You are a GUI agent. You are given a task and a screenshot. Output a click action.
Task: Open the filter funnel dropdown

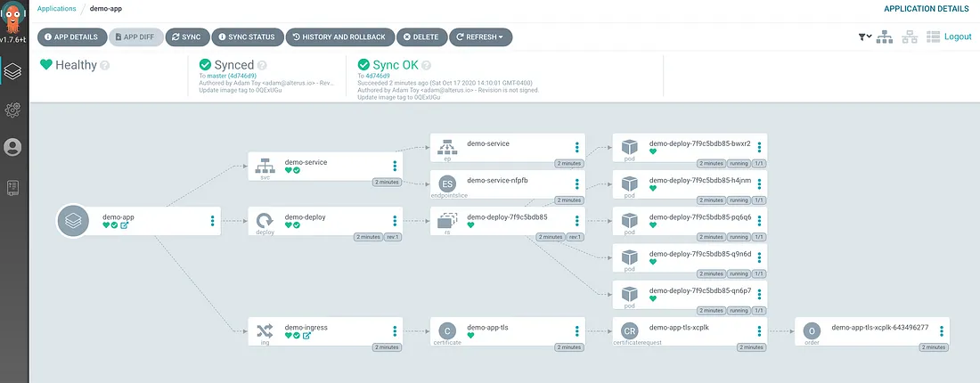coord(865,37)
